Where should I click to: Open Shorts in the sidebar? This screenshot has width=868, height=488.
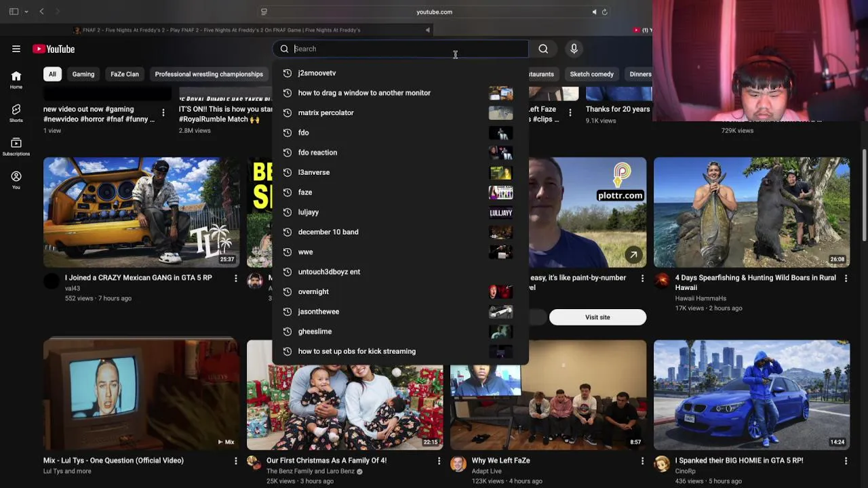pos(16,113)
